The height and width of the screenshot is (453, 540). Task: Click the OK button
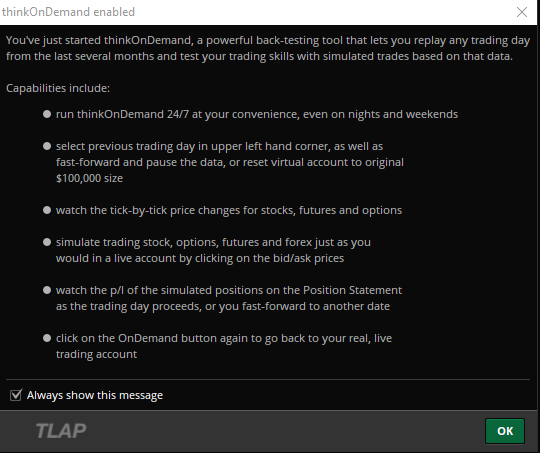point(505,431)
